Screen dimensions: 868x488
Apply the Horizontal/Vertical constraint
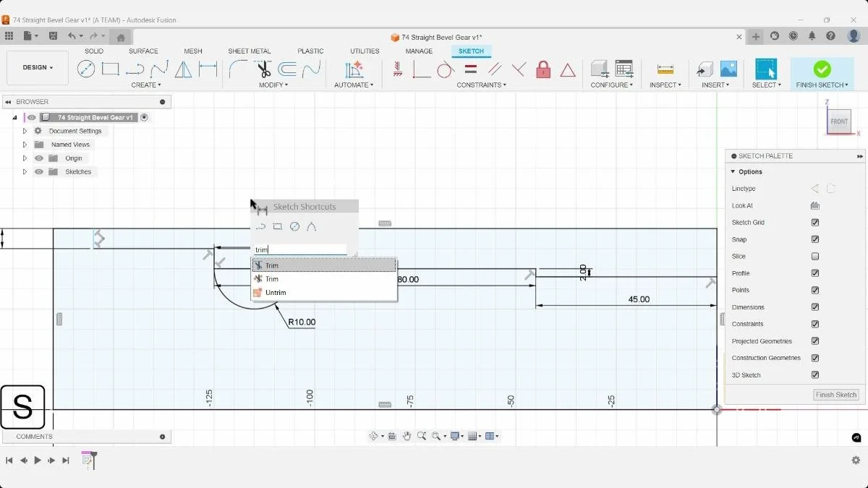pyautogui.click(x=397, y=69)
